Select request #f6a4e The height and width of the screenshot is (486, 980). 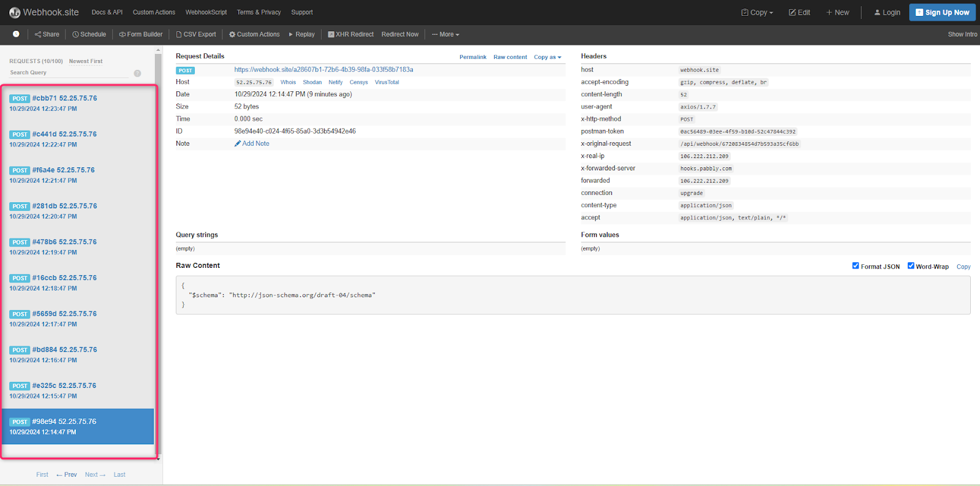(x=78, y=175)
